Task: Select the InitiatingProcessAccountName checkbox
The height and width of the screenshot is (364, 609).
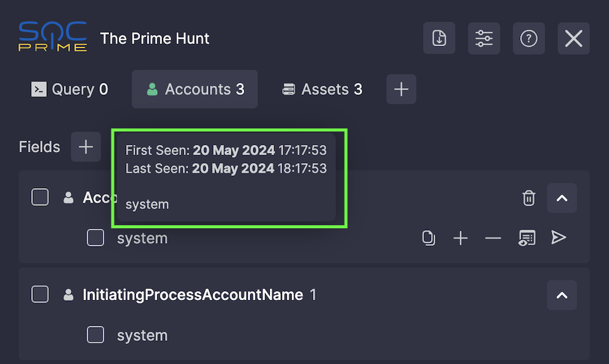Action: coord(40,294)
